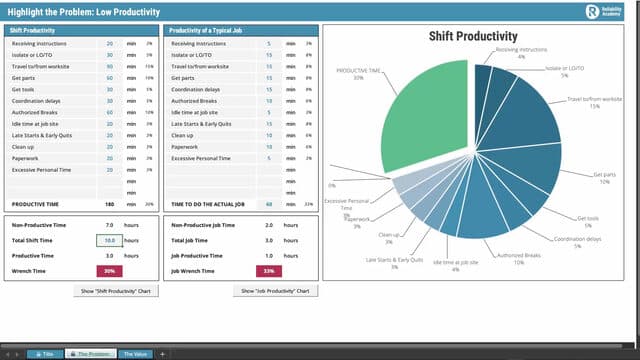Click the previous sheet arrow icon
This screenshot has width=640, height=360.
click(7, 354)
